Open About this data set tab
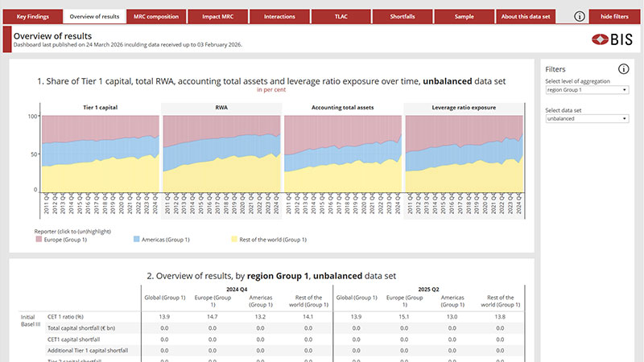 tap(526, 16)
